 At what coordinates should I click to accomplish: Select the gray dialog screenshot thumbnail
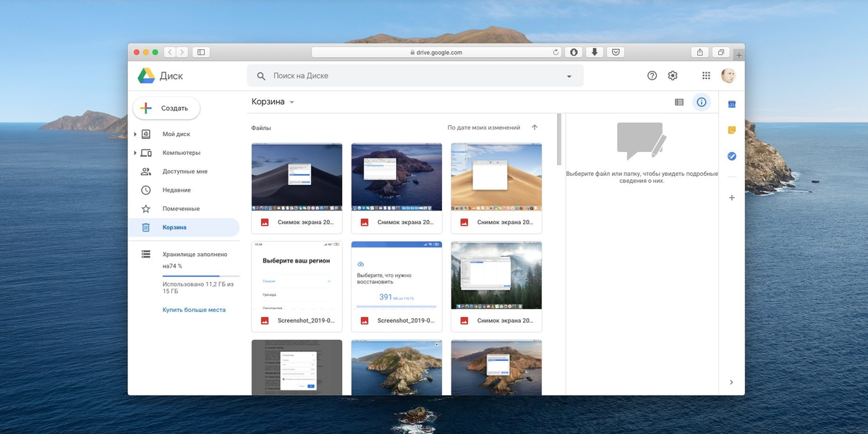coord(297,367)
